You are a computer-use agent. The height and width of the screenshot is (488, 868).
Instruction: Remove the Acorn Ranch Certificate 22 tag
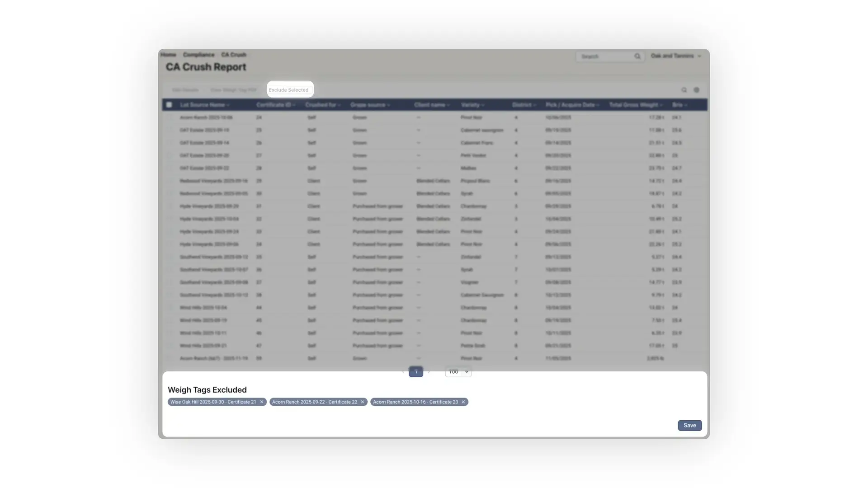362,402
